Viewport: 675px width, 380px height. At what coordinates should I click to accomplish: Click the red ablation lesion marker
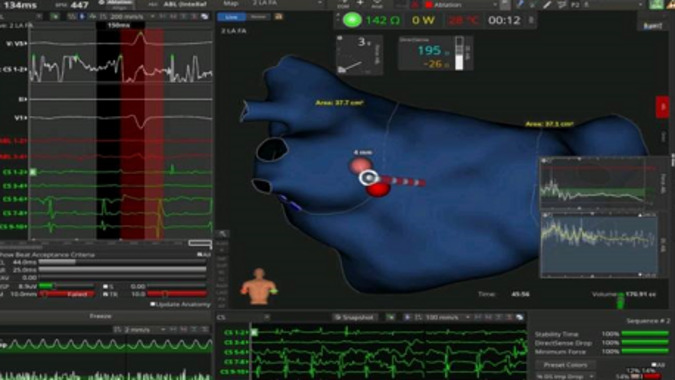(x=378, y=188)
